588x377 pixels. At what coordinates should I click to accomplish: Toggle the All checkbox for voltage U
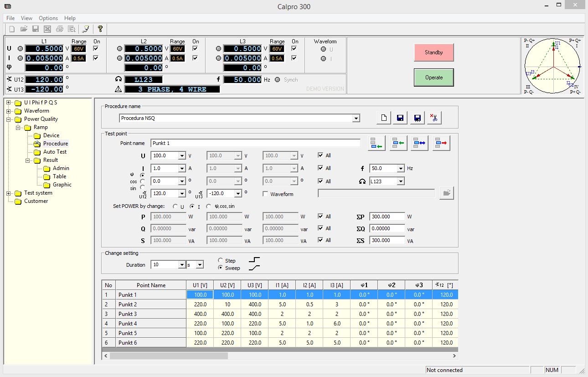[x=321, y=155]
